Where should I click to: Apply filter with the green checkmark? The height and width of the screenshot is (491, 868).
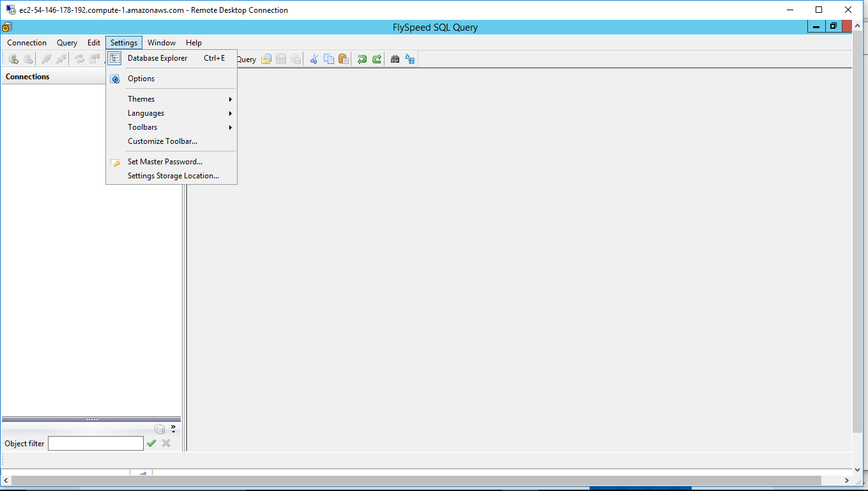point(151,443)
